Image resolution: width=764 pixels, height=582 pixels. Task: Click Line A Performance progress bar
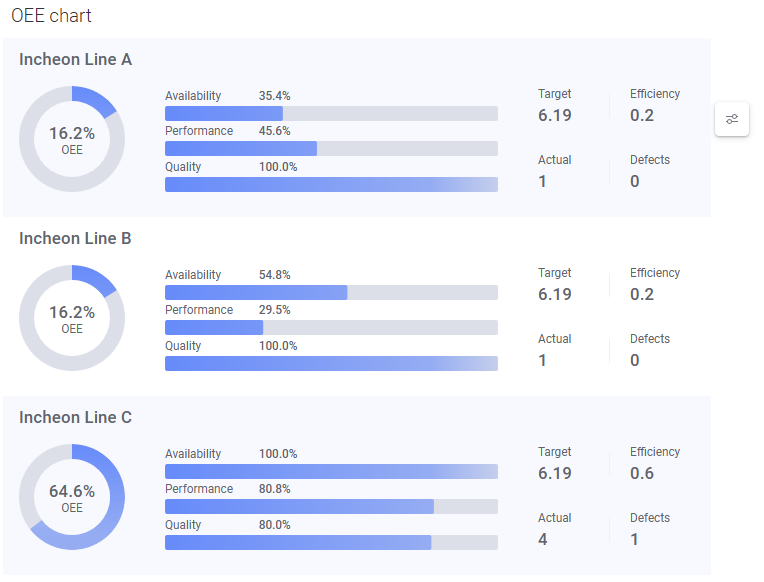coord(331,148)
